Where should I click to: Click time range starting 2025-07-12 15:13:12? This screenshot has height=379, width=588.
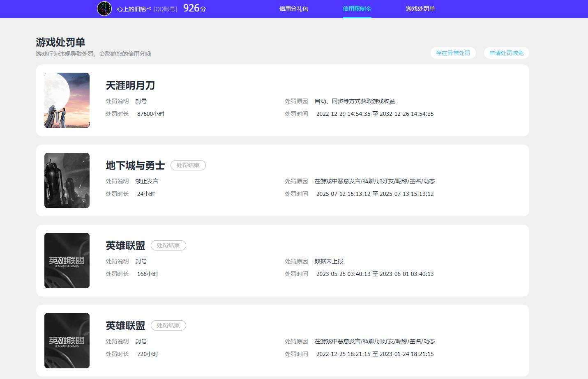pyautogui.click(x=375, y=194)
